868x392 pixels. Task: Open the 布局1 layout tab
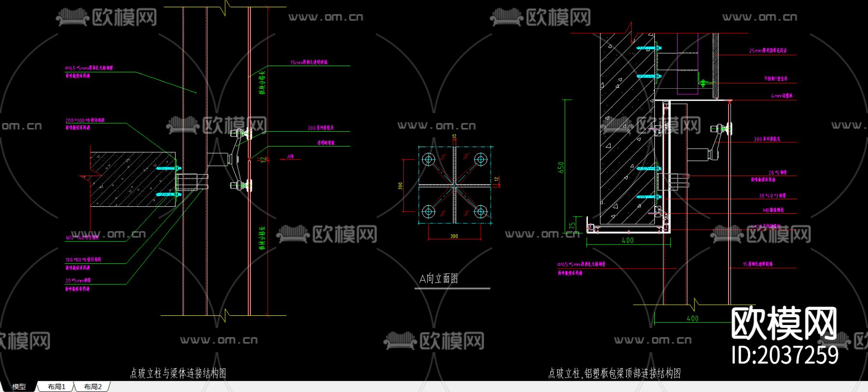click(x=56, y=387)
